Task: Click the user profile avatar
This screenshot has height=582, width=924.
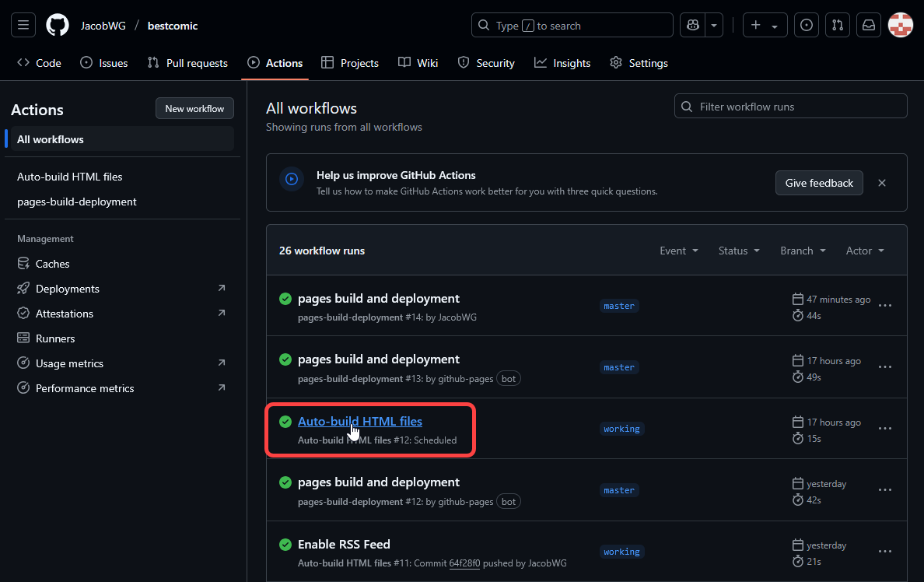Action: (901, 26)
